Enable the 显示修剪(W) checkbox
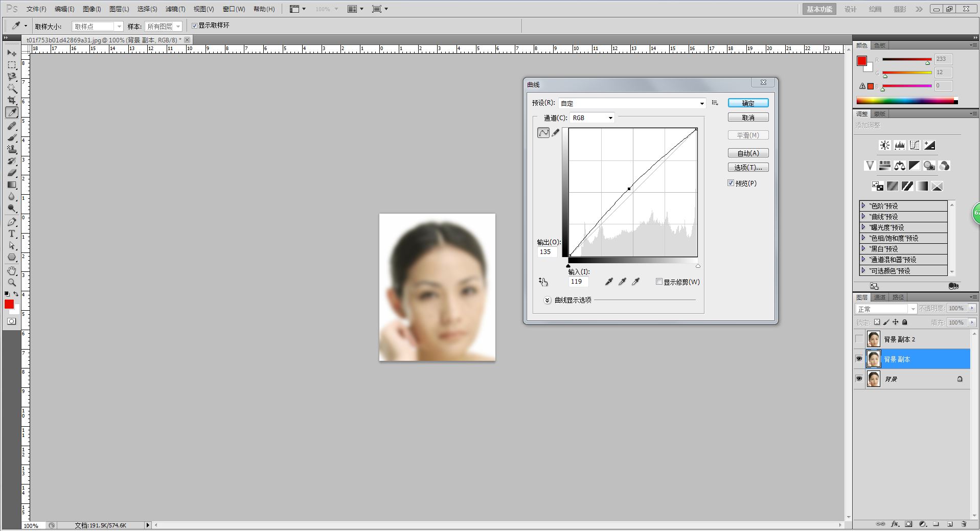 tap(659, 282)
